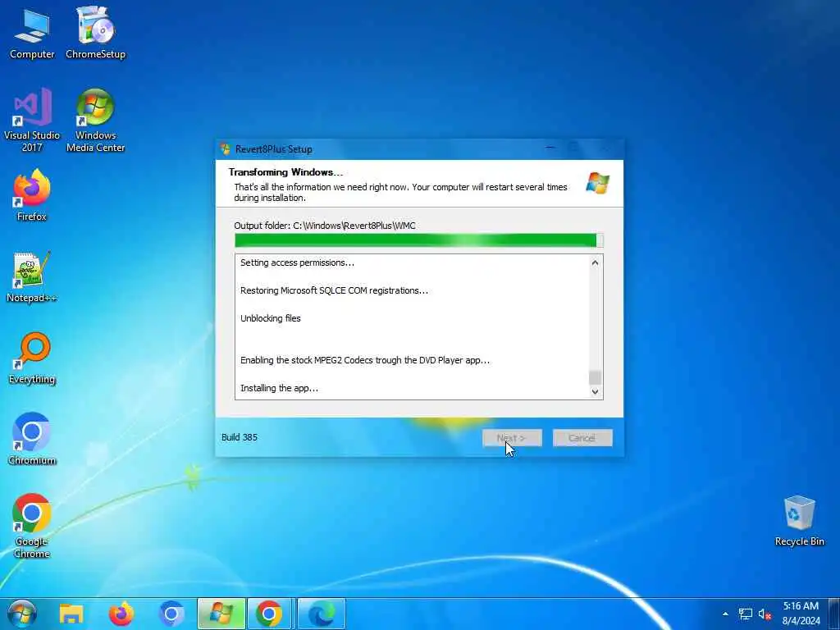Click 'Enabling the stock MPEG2 Codecs' line
840x630 pixels.
click(x=365, y=360)
